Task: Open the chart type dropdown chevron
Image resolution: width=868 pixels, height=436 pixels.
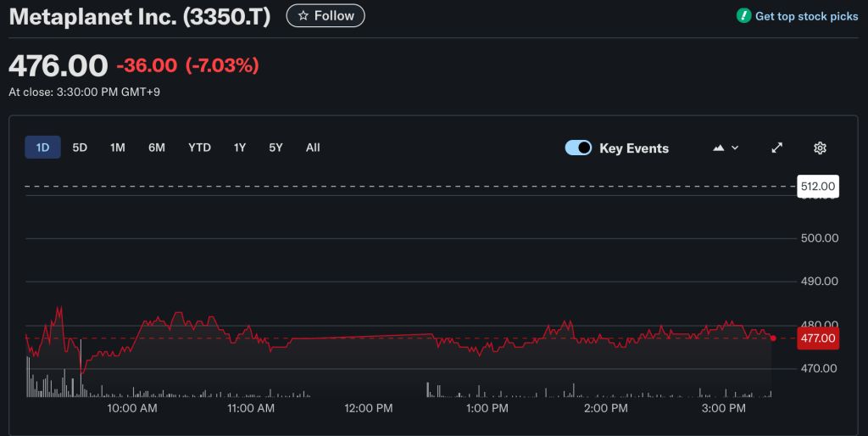Action: 735,148
